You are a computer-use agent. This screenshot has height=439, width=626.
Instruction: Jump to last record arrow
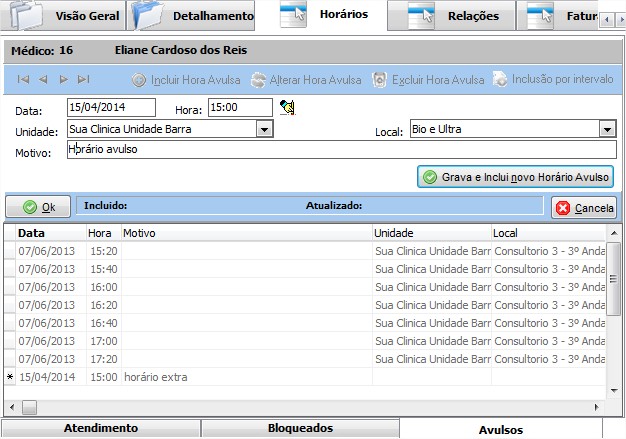click(x=83, y=79)
